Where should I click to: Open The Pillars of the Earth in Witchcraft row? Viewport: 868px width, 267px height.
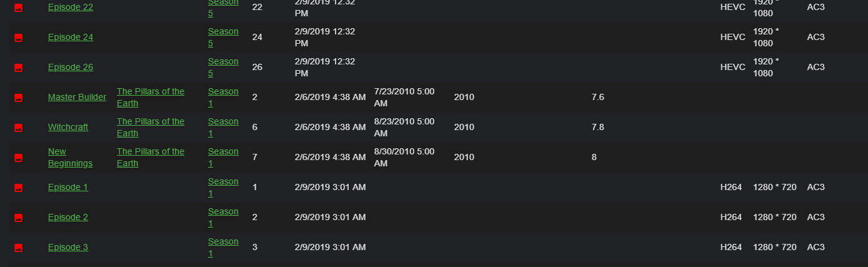(x=150, y=127)
